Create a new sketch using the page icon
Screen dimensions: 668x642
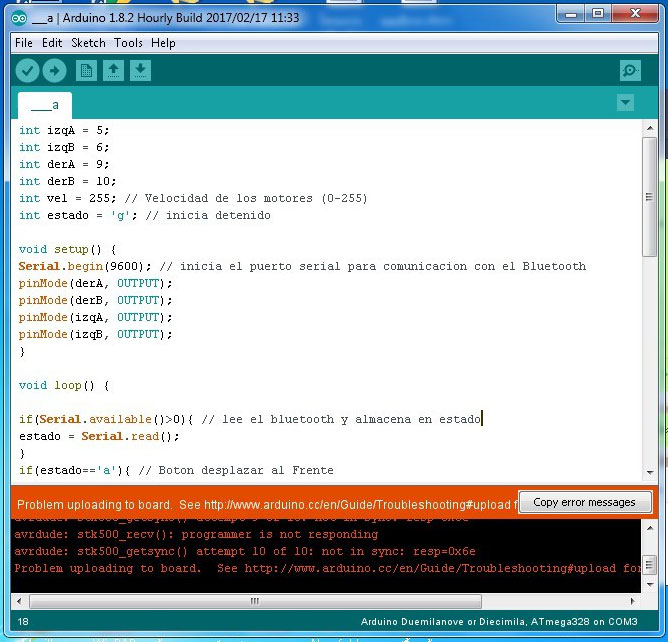(86, 71)
